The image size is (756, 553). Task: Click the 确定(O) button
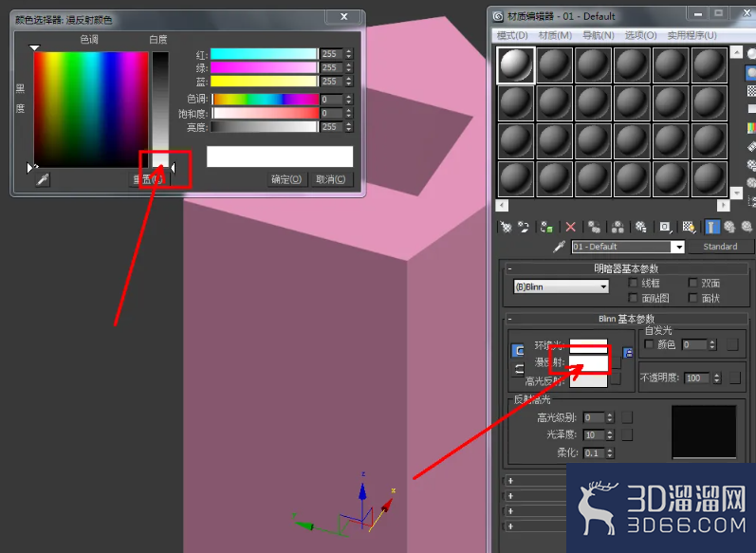click(x=286, y=179)
